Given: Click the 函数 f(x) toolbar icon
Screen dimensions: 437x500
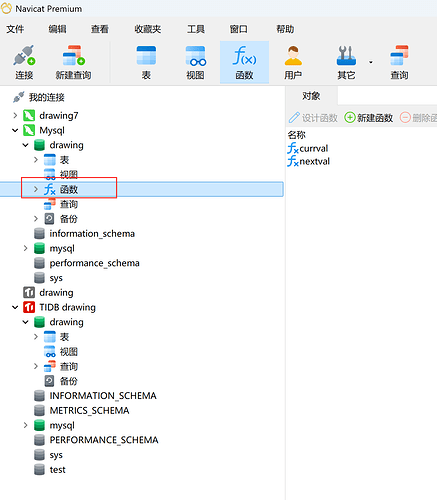Looking at the screenshot, I should pos(244,62).
